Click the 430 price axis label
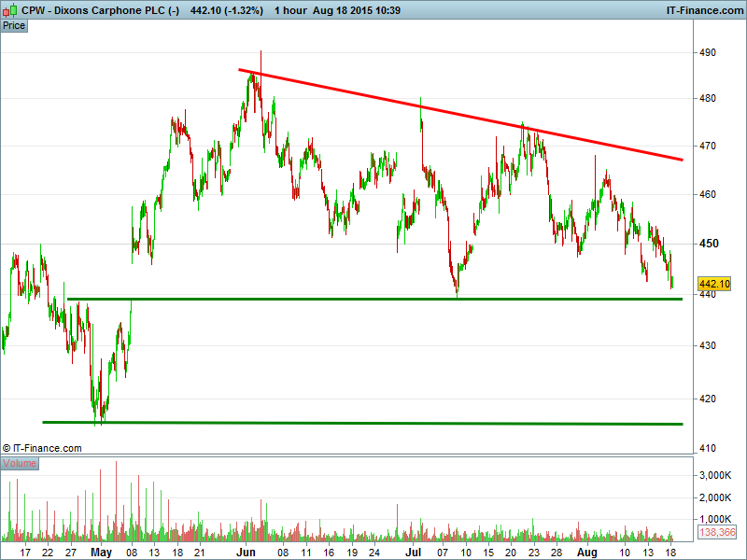The height and width of the screenshot is (560, 747). point(708,345)
